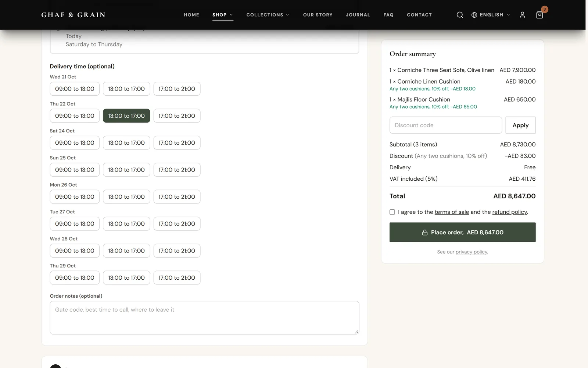Select Tue 27 Oct 09:00 to 13:00 slot

(75, 224)
